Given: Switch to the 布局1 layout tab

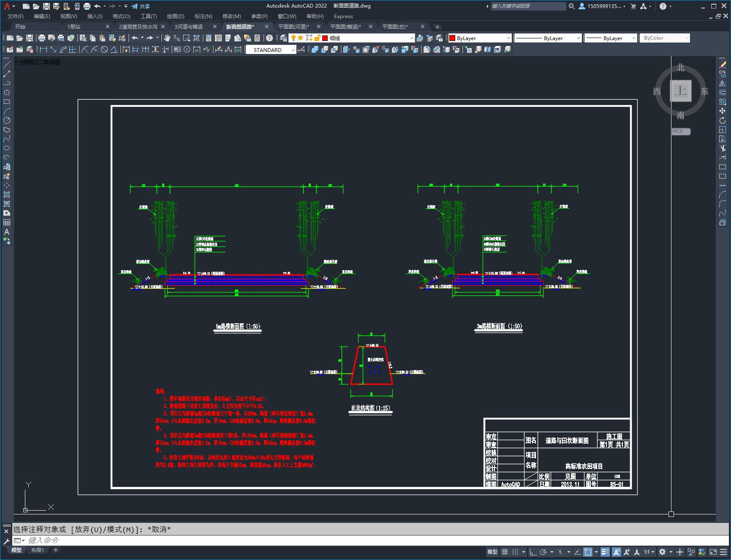Looking at the screenshot, I should coord(38,550).
